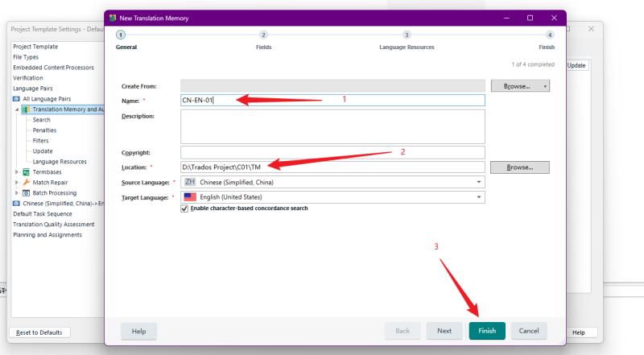Go to wizard step 3 Language Resources
The width and height of the screenshot is (644, 355).
407,35
